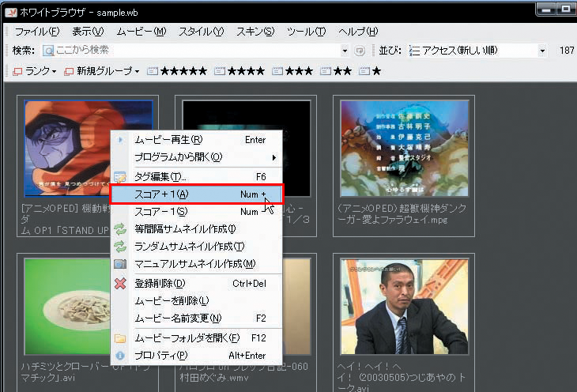Click the ホワイトブラウザ title bar app icon
577x392 pixels.
click(11, 13)
